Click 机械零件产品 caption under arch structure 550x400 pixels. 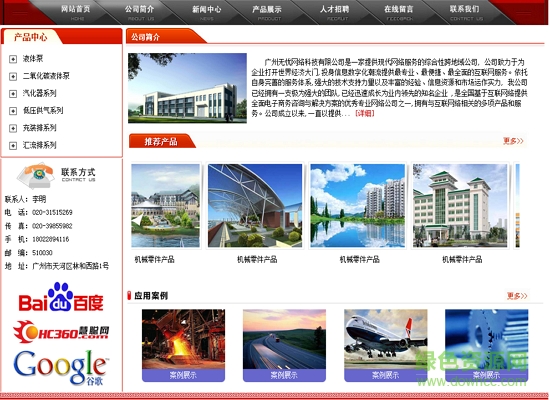pos(257,259)
